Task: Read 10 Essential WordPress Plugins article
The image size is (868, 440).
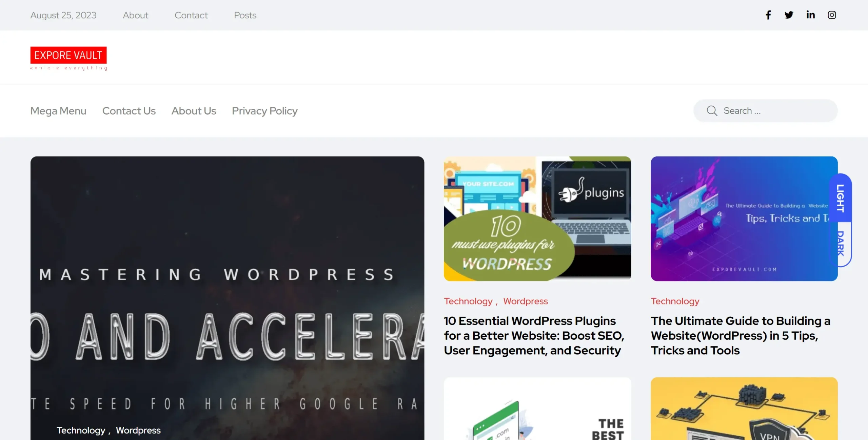Action: tap(534, 336)
